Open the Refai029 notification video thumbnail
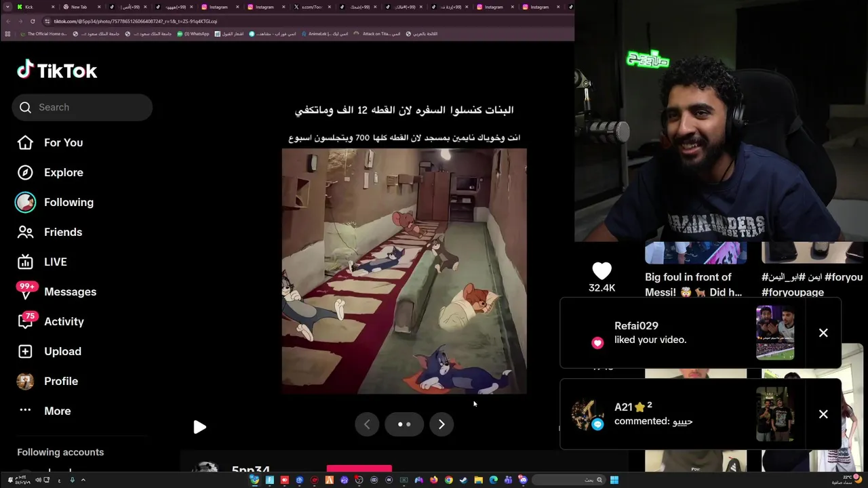 point(775,333)
